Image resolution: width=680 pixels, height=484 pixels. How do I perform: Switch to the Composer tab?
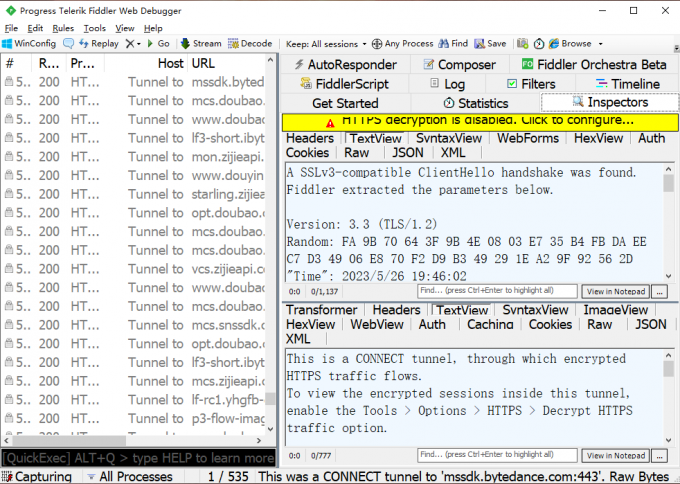pos(459,65)
